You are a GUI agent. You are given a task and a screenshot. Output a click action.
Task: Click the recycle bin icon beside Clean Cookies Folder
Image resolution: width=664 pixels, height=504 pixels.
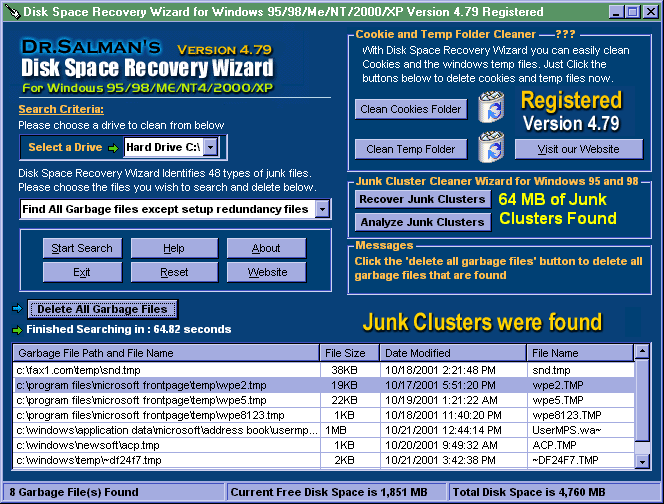click(491, 107)
